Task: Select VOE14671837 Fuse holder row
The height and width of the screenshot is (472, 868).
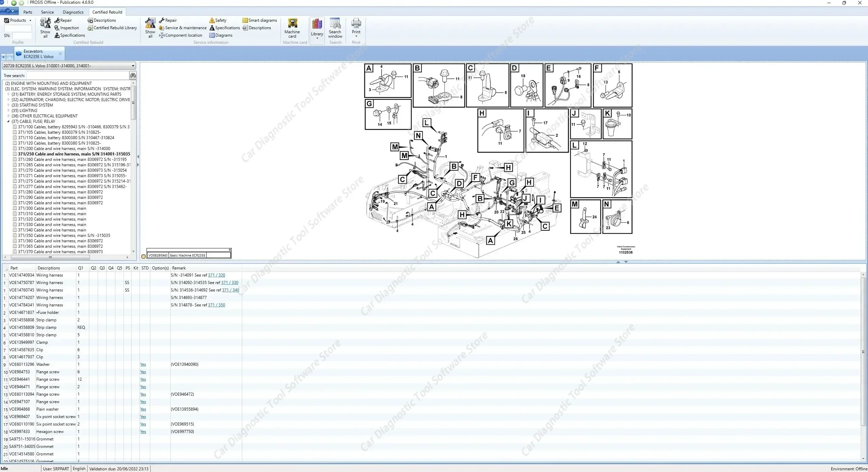Action: point(122,313)
